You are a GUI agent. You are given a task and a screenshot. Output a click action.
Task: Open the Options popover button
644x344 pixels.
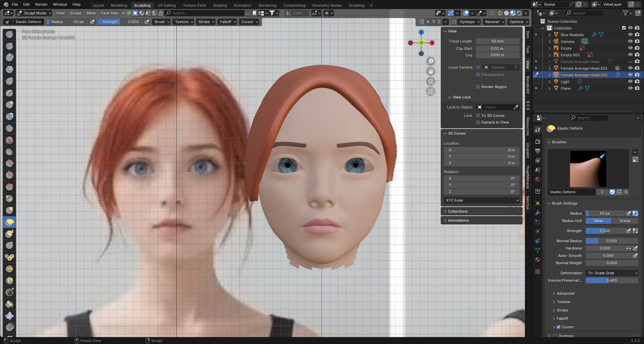[519, 22]
